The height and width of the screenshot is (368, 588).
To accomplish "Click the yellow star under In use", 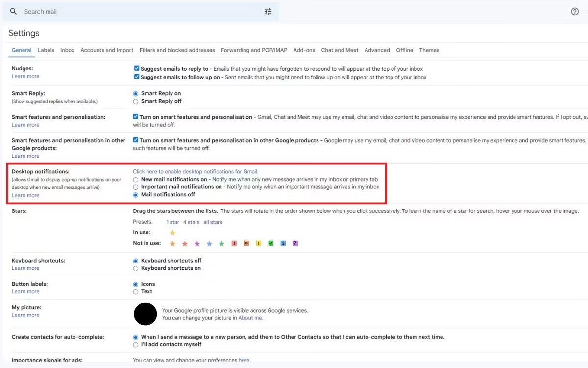I will coord(172,233).
